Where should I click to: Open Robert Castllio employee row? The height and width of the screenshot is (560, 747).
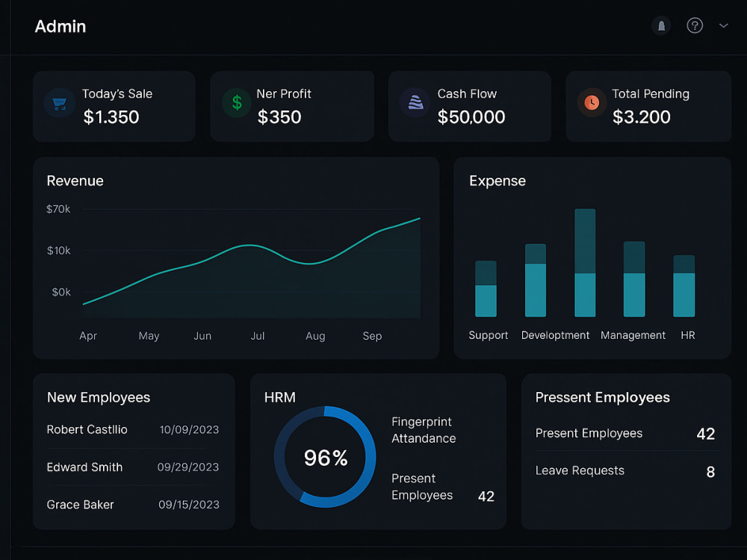point(133,429)
